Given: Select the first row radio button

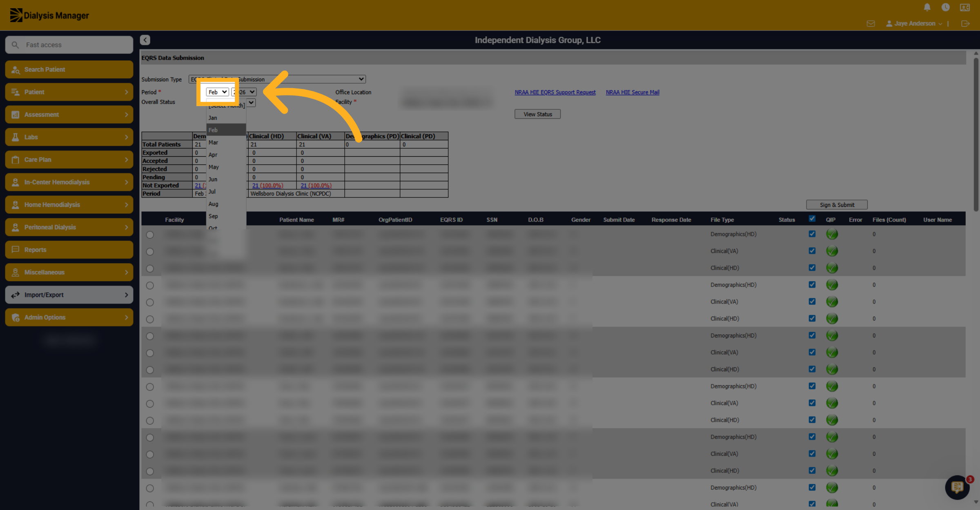Looking at the screenshot, I should (150, 235).
